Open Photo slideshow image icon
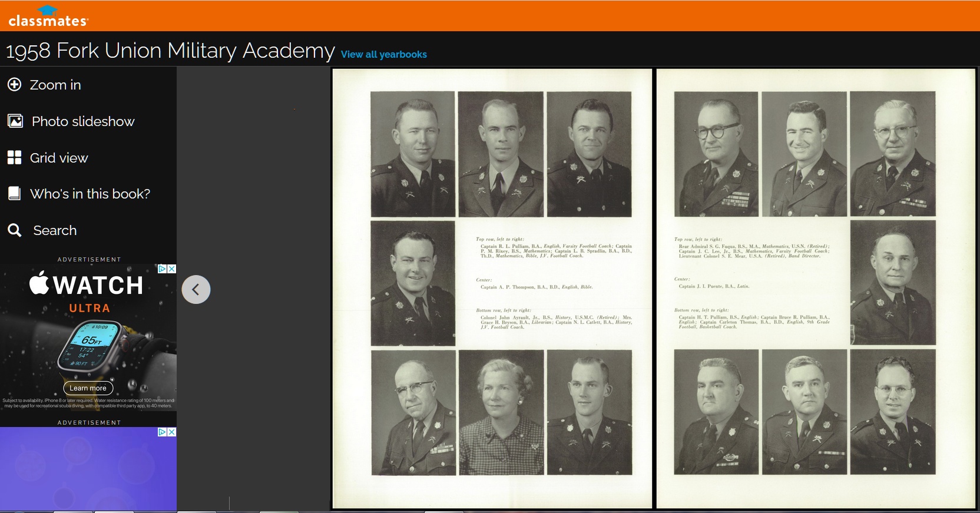 point(15,121)
